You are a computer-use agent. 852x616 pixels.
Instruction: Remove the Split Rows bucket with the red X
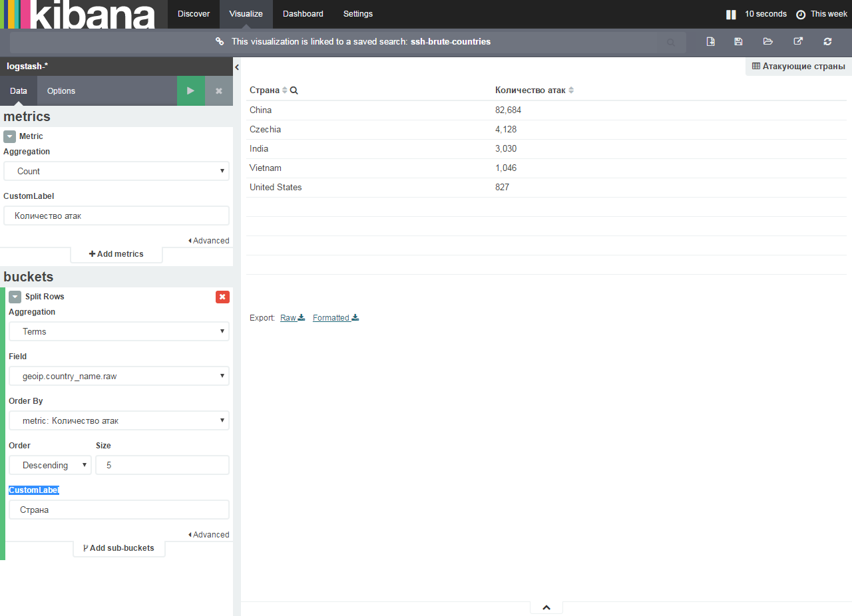pos(222,297)
